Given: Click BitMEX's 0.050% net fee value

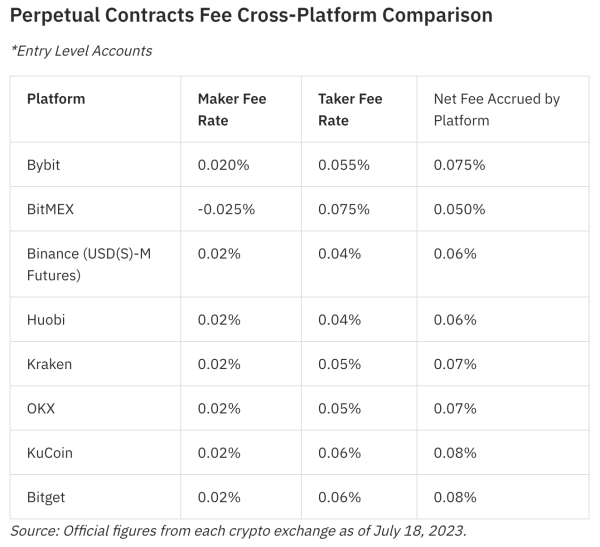Looking at the screenshot, I should click(459, 209).
